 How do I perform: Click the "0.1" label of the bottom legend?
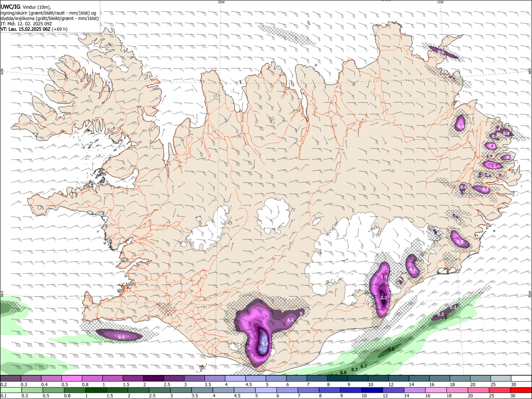tap(4, 396)
